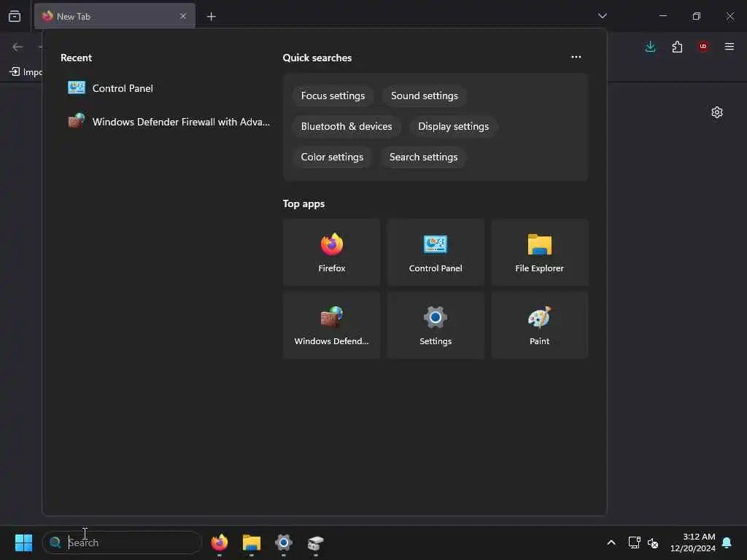Image resolution: width=747 pixels, height=560 pixels.
Task: Select Display settings quick search
Action: point(453,126)
